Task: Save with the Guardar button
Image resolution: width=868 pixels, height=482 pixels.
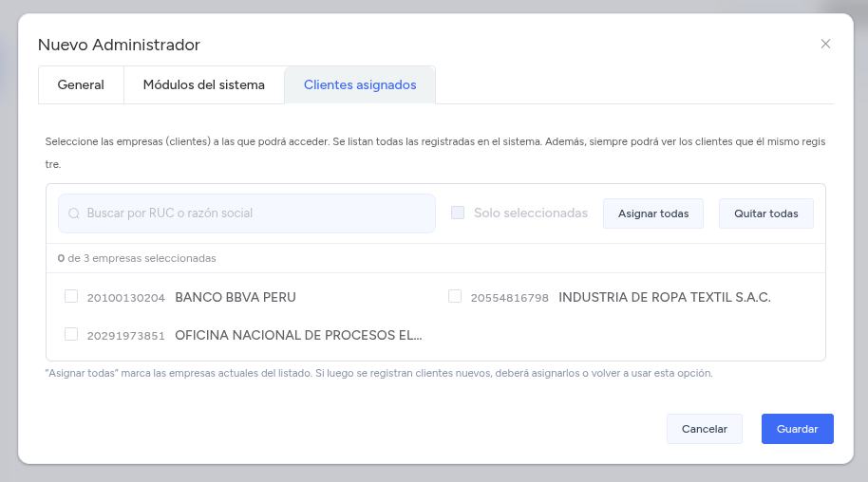Action: pyautogui.click(x=797, y=429)
